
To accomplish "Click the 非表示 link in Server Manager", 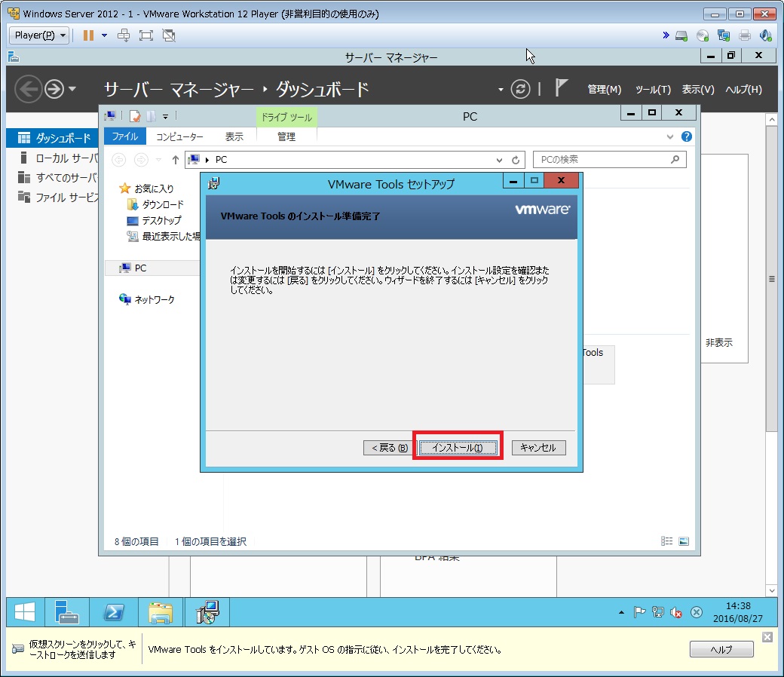I will (719, 342).
